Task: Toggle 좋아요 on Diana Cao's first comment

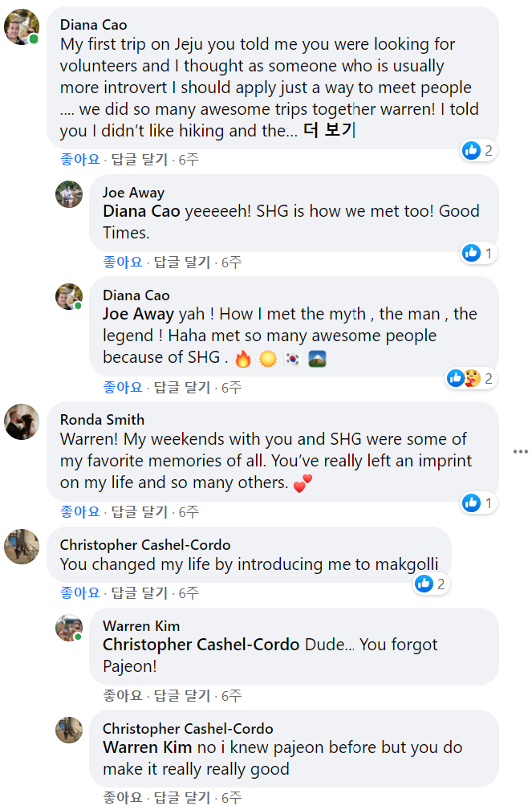Action: point(80,160)
